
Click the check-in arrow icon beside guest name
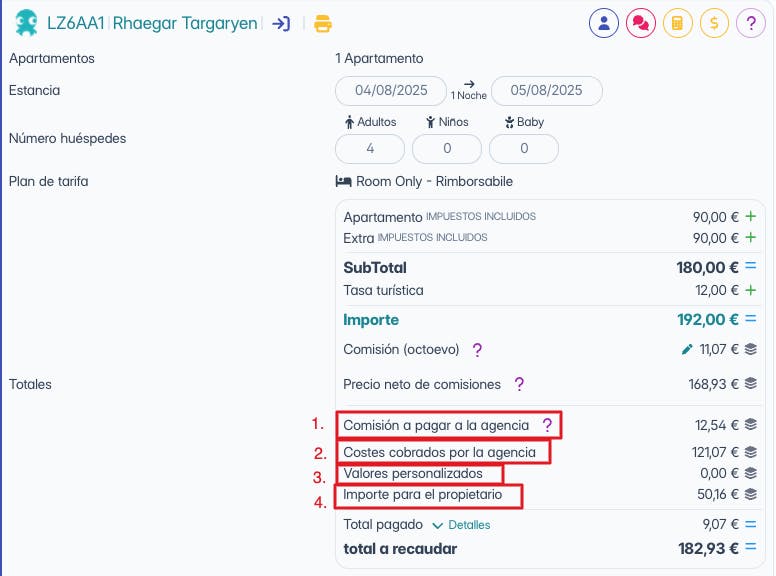pyautogui.click(x=282, y=23)
